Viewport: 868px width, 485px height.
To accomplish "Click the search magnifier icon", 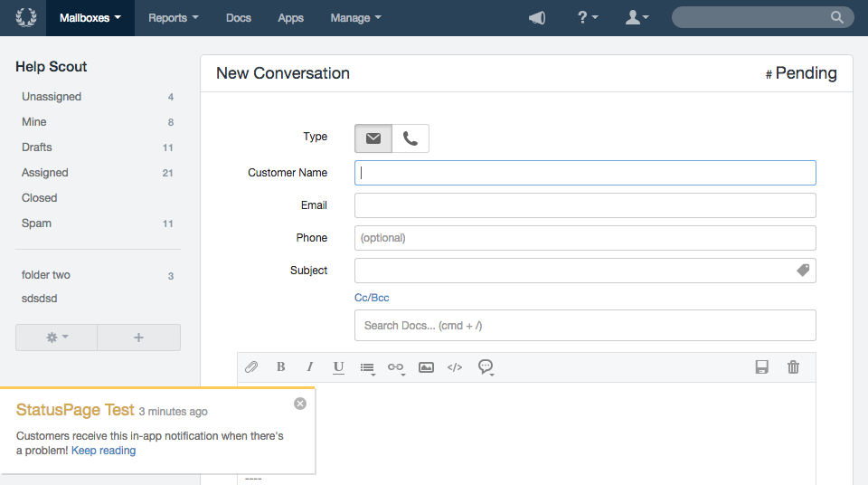I will pos(837,18).
